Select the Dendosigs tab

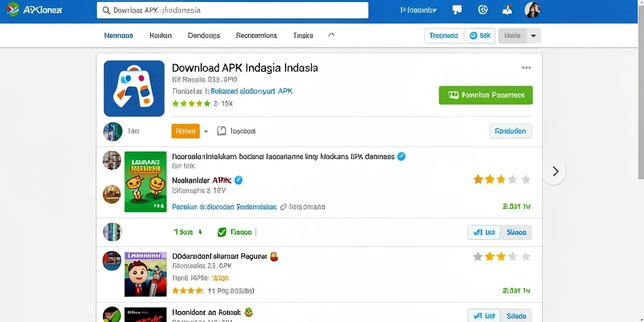tap(204, 36)
